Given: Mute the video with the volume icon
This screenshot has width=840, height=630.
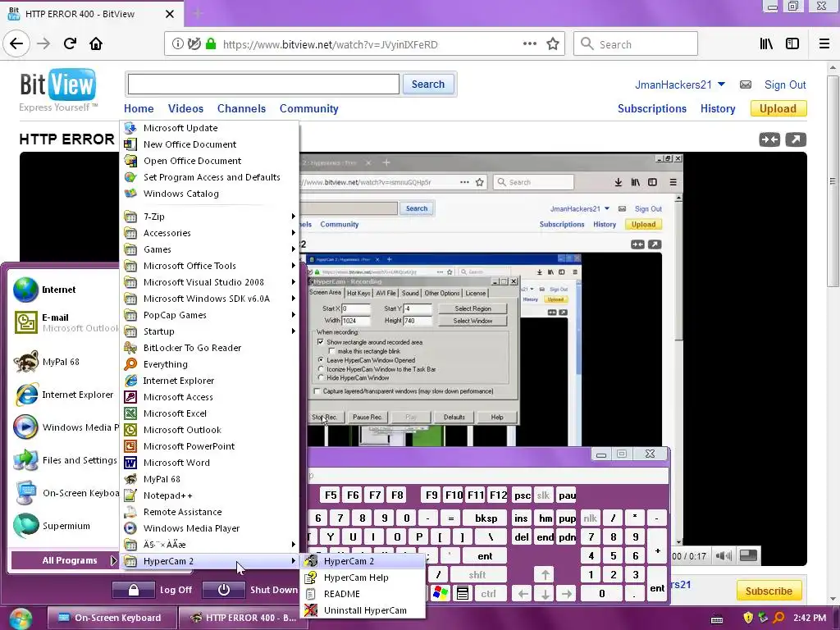Looking at the screenshot, I should click(724, 556).
